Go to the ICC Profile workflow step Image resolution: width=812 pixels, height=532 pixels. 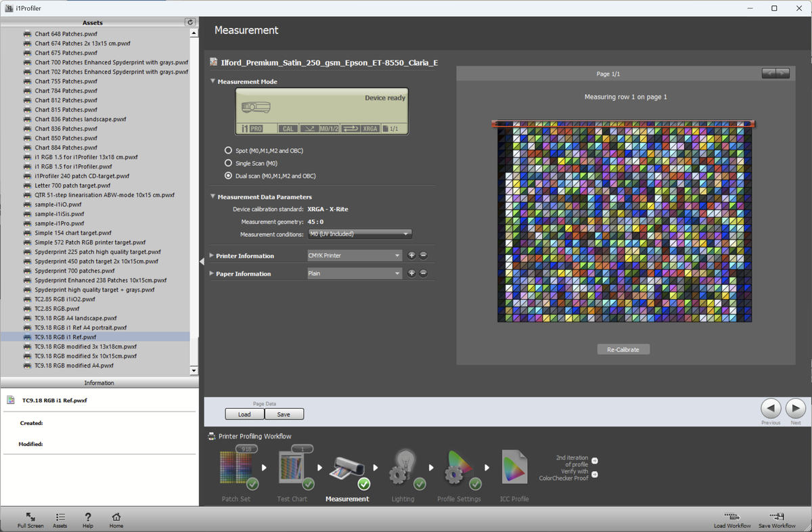pyautogui.click(x=514, y=468)
